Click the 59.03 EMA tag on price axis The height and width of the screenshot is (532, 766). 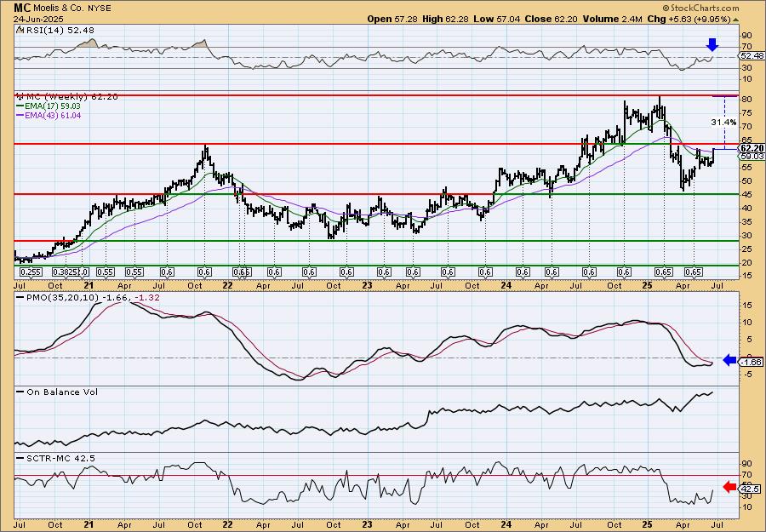point(752,157)
